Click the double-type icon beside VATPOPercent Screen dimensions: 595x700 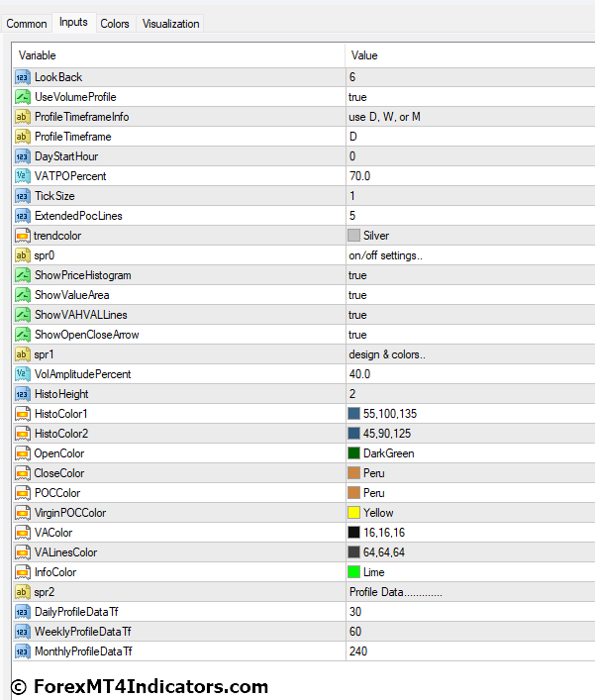pos(23,176)
